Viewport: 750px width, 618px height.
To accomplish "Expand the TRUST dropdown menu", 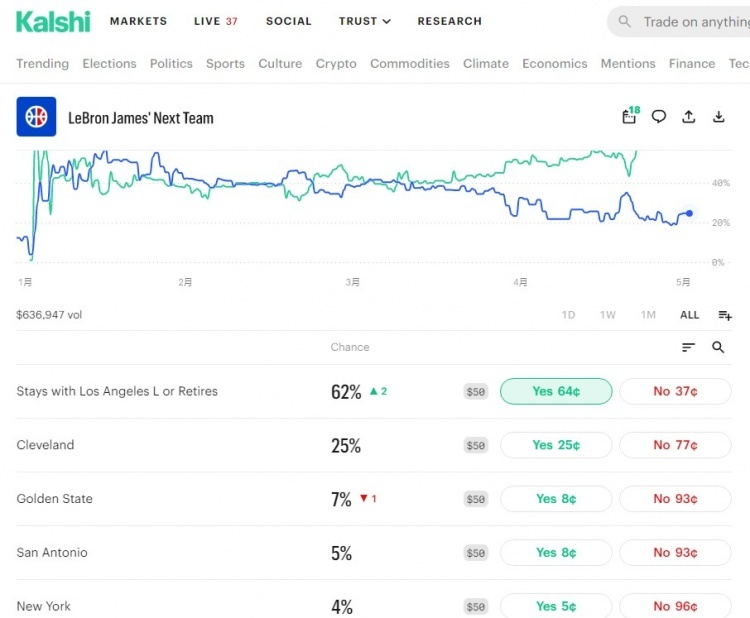I will [x=365, y=21].
